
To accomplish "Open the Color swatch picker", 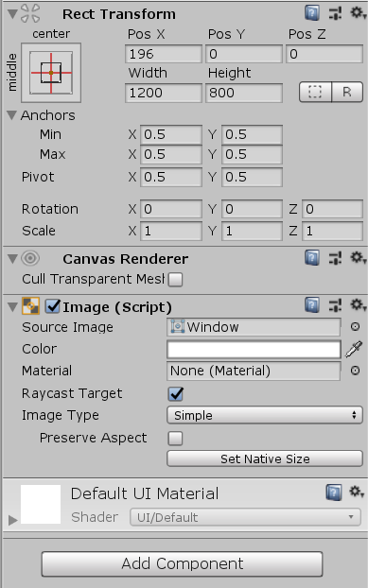I will click(x=254, y=349).
